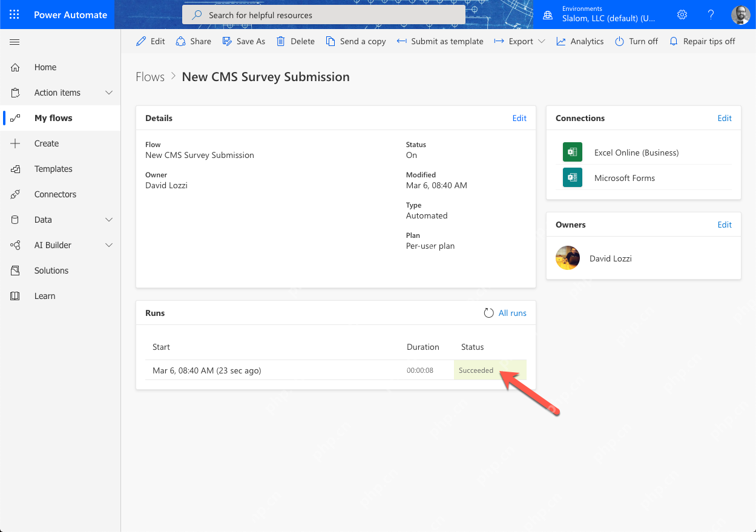Click the Status column header in Runs

click(x=473, y=347)
